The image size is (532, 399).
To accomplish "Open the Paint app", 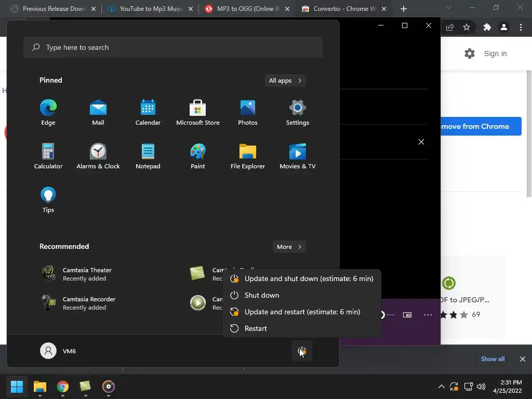I will click(198, 156).
